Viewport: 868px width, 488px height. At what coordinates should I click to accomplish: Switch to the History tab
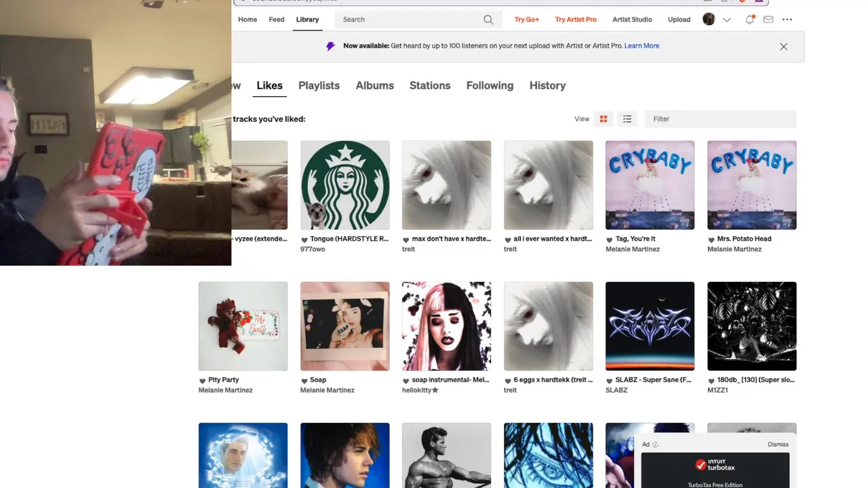pyautogui.click(x=547, y=85)
